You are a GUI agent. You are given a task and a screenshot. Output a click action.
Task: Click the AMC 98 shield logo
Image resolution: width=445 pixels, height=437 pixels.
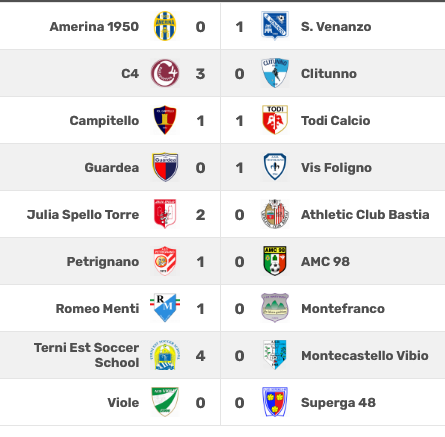pos(275,261)
